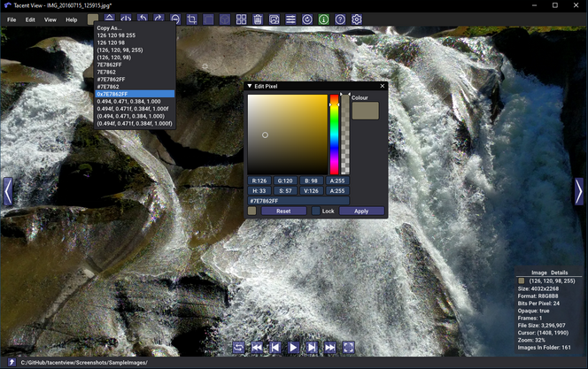Click the hex colour field #7E7862FF
Screen dimensions: 588x369
pos(298,201)
